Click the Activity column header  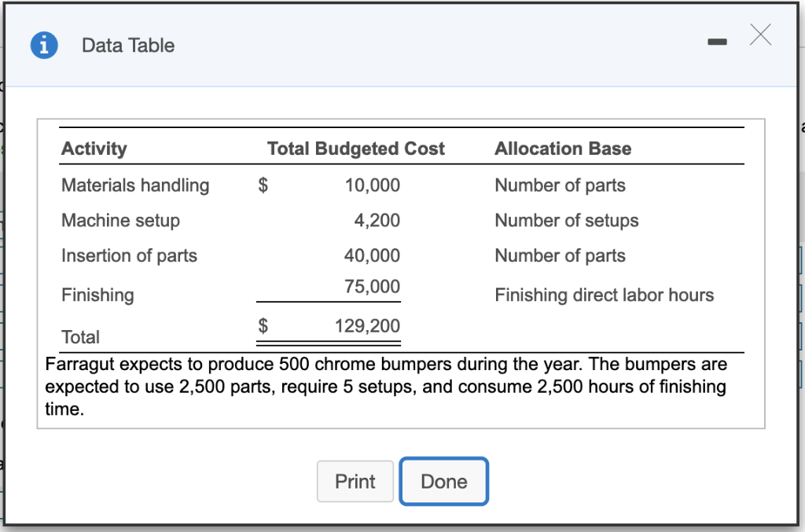[94, 149]
